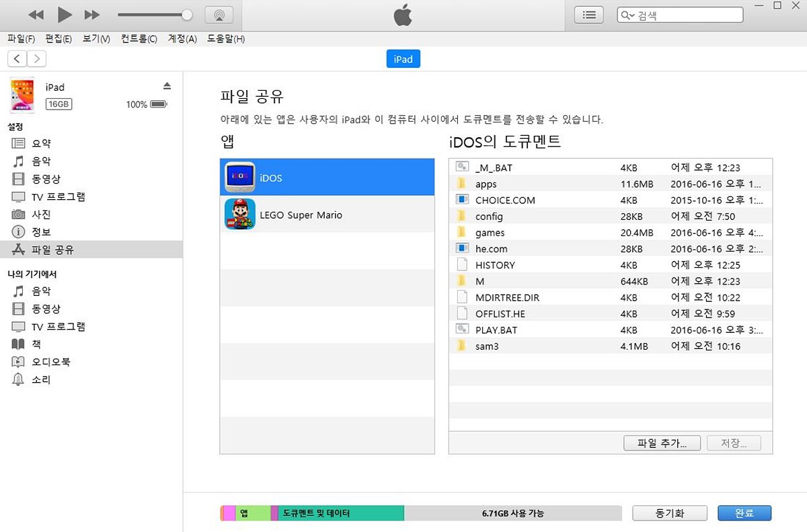Click the 6.71GB 사용 가능 storage segment
The height and width of the screenshot is (532, 807).
click(x=512, y=513)
